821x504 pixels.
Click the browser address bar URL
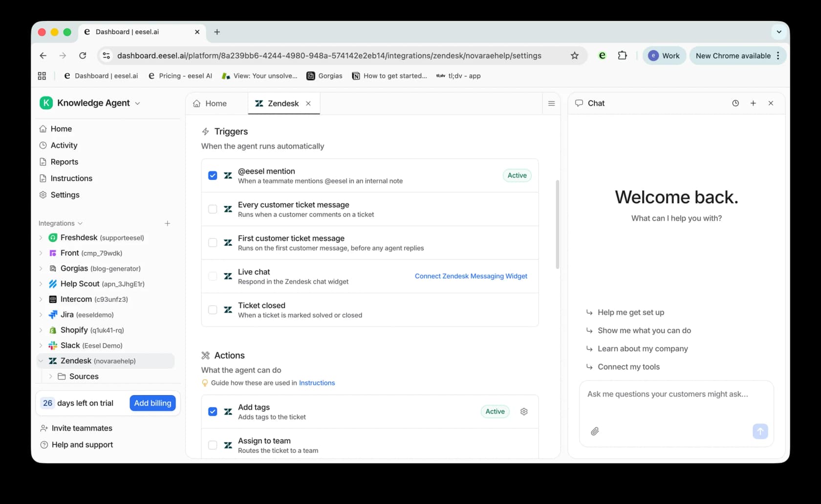329,56
